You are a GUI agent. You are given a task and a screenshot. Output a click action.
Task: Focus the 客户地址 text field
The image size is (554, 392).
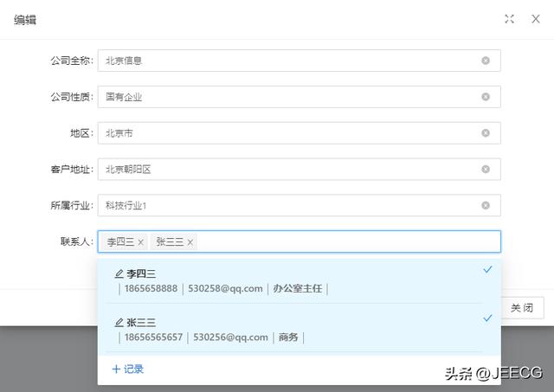286,170
